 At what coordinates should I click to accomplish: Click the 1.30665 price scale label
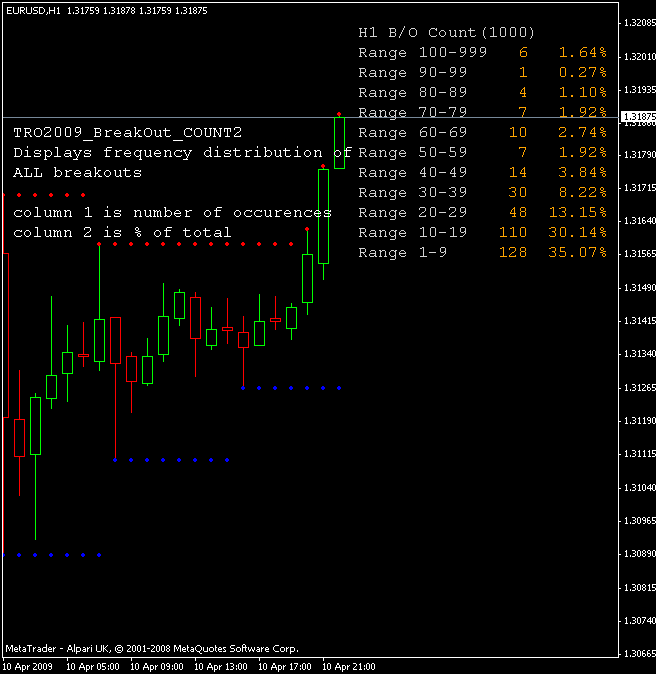(640, 654)
